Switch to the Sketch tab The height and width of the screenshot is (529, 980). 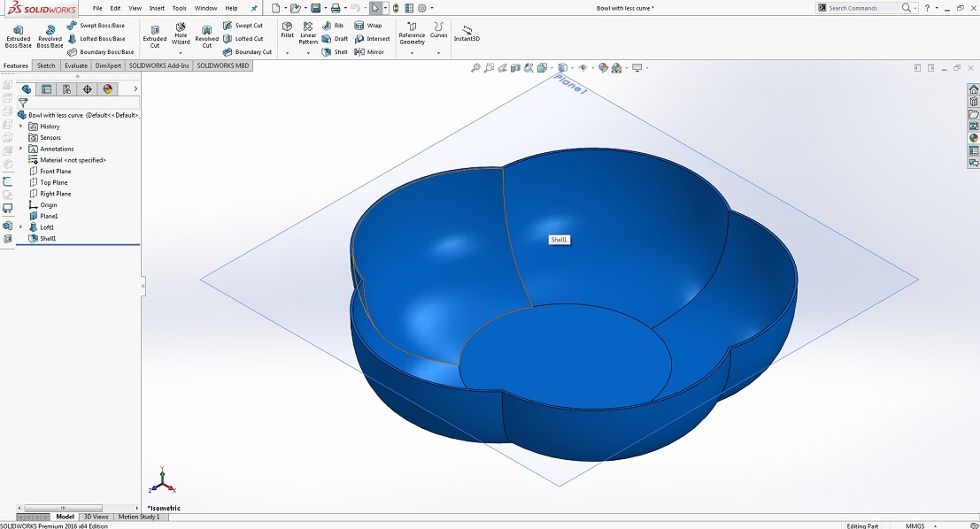pyautogui.click(x=46, y=65)
